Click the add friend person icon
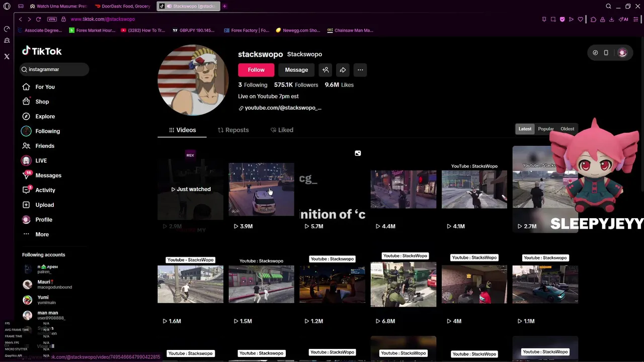 pyautogui.click(x=326, y=70)
